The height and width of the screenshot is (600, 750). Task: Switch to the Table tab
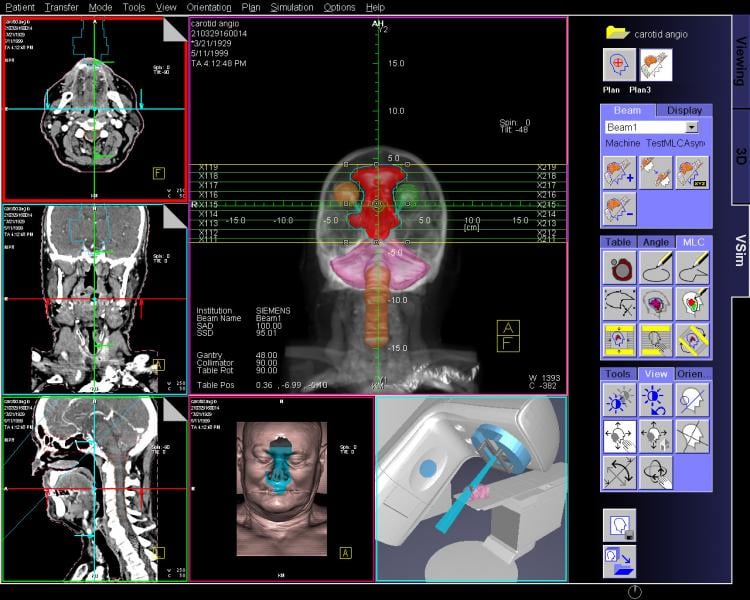(x=619, y=242)
